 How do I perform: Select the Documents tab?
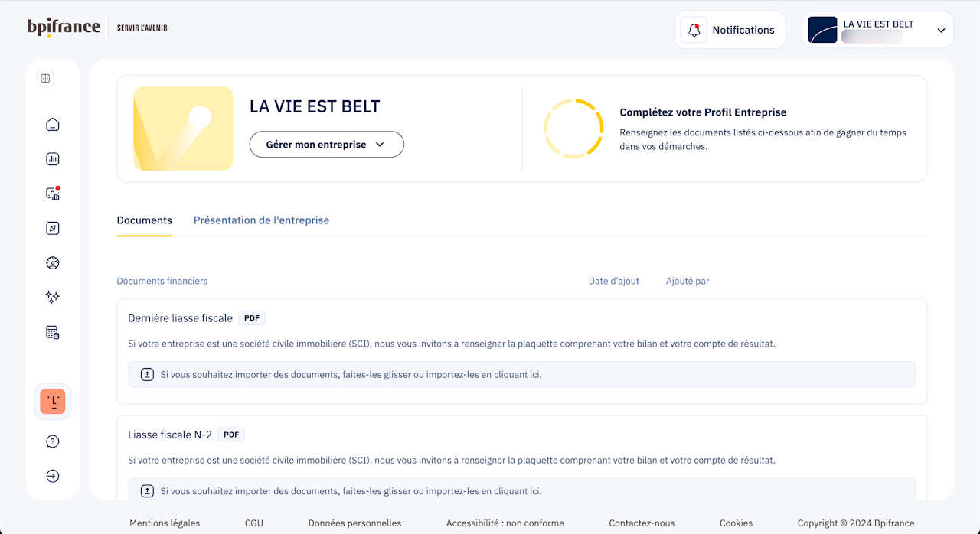click(145, 220)
